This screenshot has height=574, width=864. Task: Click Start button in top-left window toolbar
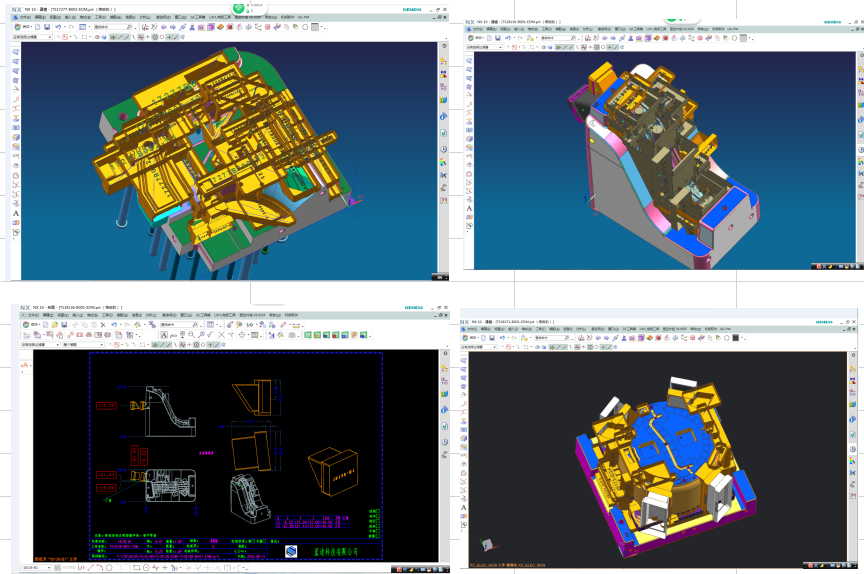point(25,27)
